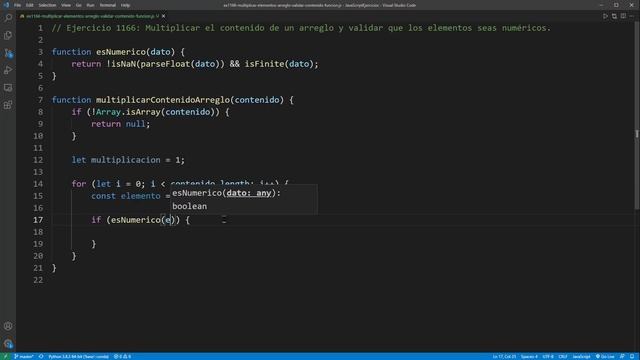Open the Remote Explorer view icon
The width and height of the screenshot is (640, 360).
tap(8, 88)
